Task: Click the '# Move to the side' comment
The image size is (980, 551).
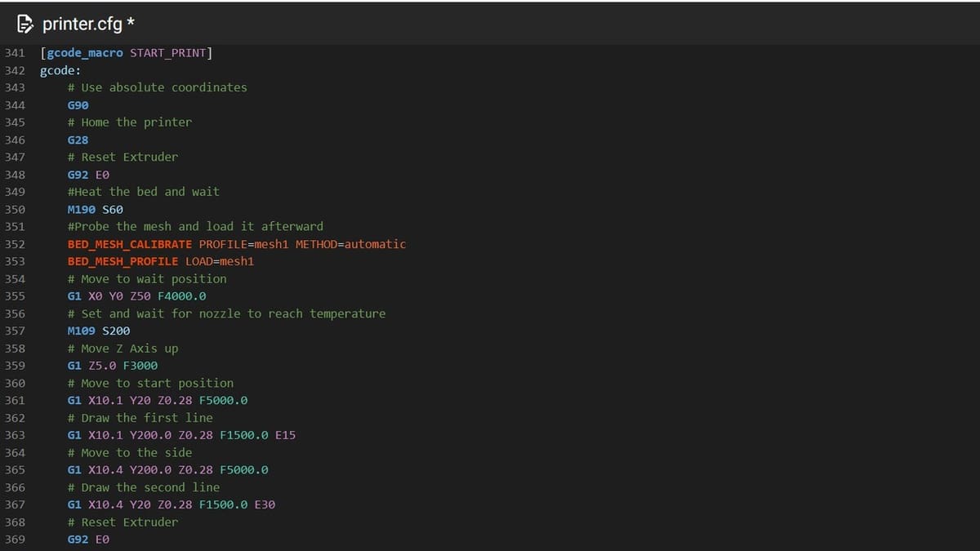Action: pyautogui.click(x=131, y=452)
